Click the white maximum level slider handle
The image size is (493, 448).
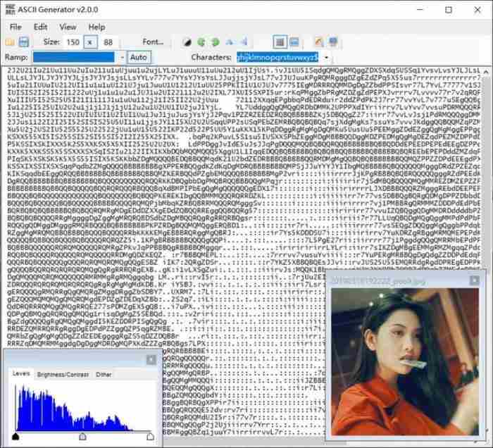150,436
